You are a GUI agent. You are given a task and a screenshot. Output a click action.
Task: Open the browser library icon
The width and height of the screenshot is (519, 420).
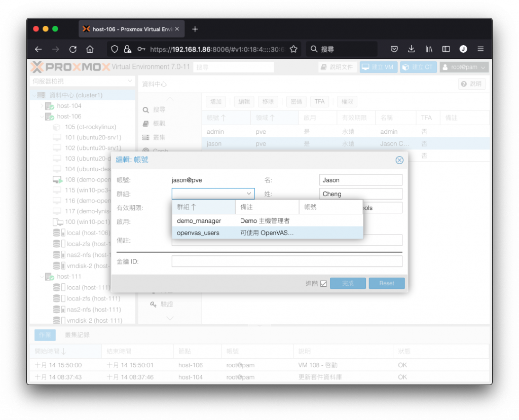point(429,49)
